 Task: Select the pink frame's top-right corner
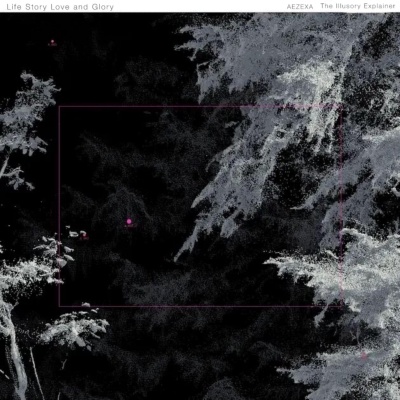pos(342,107)
